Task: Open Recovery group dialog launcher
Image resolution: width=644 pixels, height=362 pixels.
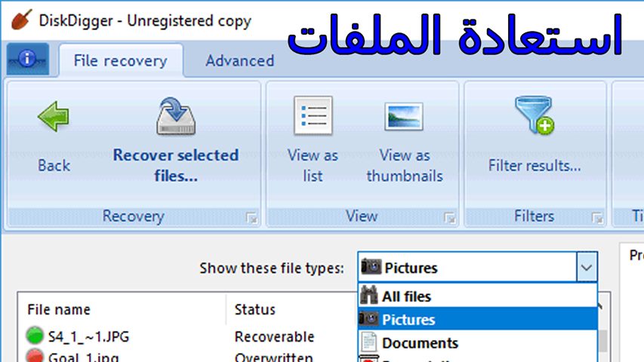Action: (251, 217)
